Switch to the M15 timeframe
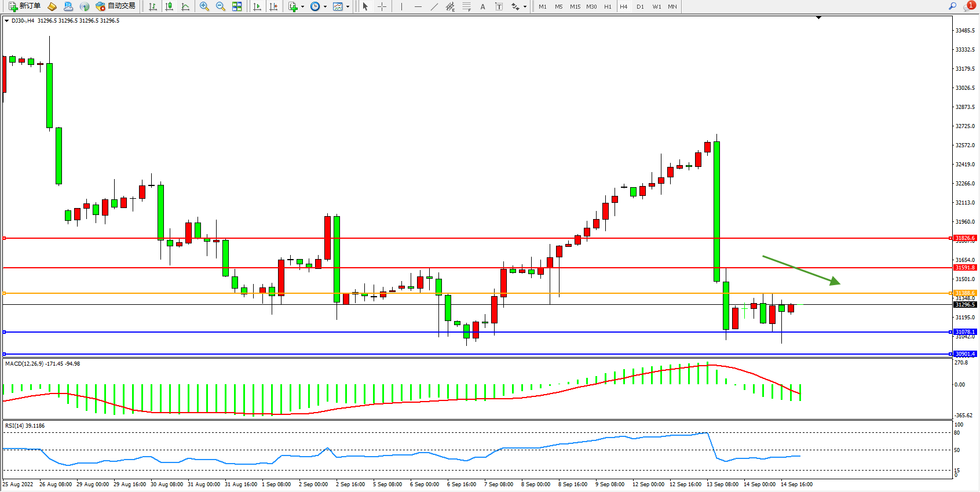This screenshot has height=492, width=980. click(x=575, y=7)
